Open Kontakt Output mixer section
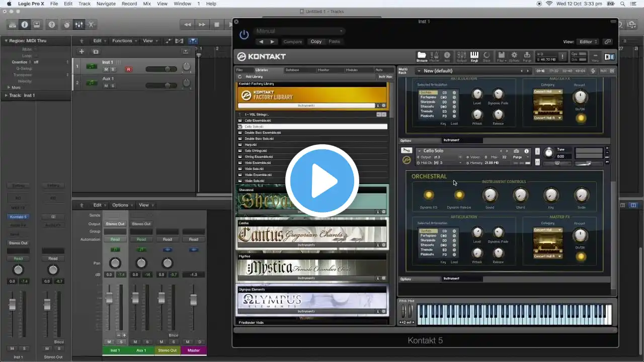This screenshot has width=644, height=362. coord(461,56)
